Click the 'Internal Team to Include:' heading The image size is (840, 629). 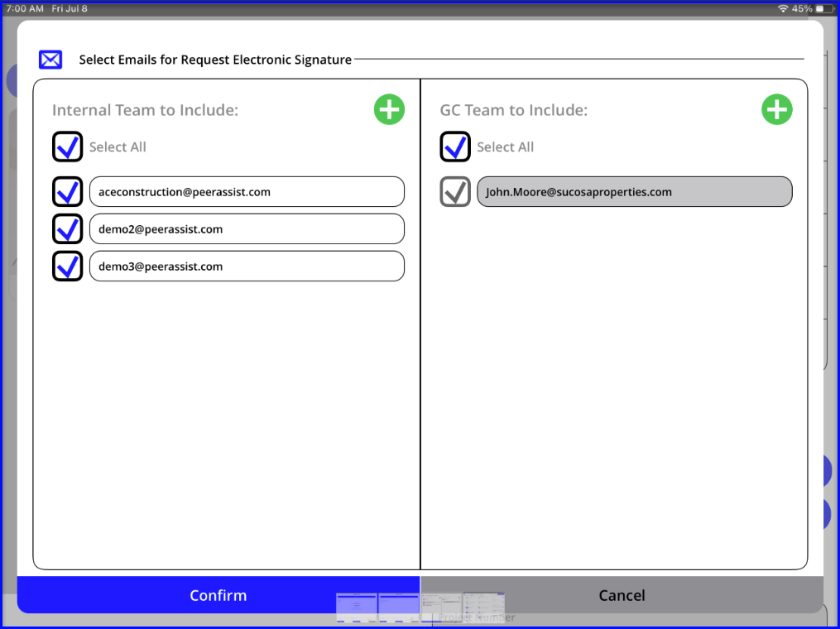click(x=145, y=110)
